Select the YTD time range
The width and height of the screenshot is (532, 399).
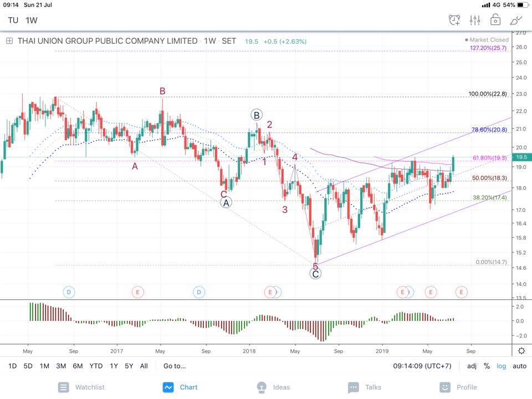click(x=96, y=366)
